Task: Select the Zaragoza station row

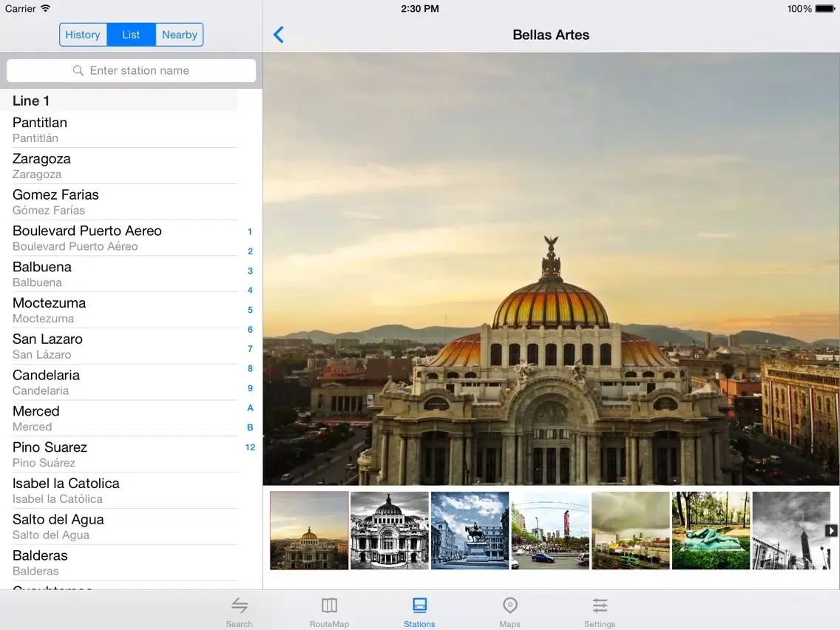Action: point(119,166)
